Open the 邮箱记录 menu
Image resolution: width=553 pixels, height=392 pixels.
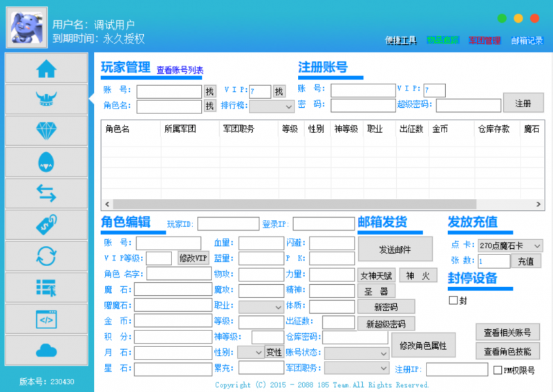527,41
